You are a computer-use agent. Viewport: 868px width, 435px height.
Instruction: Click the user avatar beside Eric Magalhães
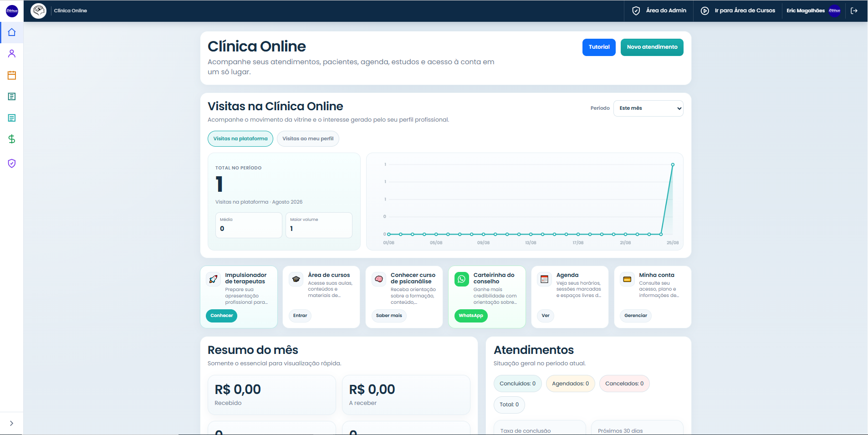pyautogui.click(x=835, y=11)
